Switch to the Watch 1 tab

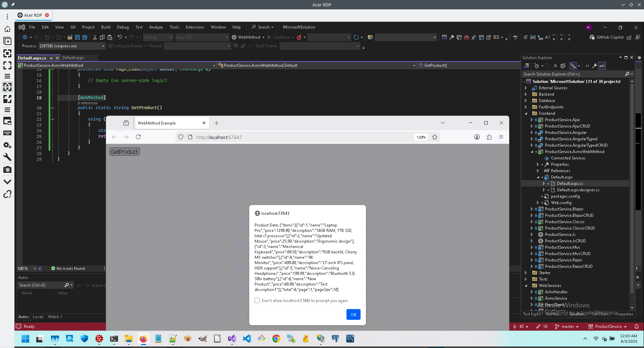click(55, 317)
